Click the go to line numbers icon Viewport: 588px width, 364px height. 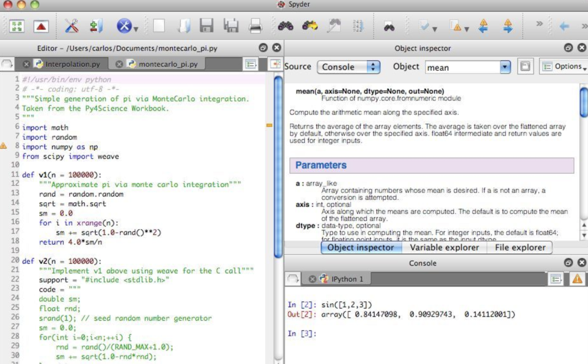pos(358,26)
